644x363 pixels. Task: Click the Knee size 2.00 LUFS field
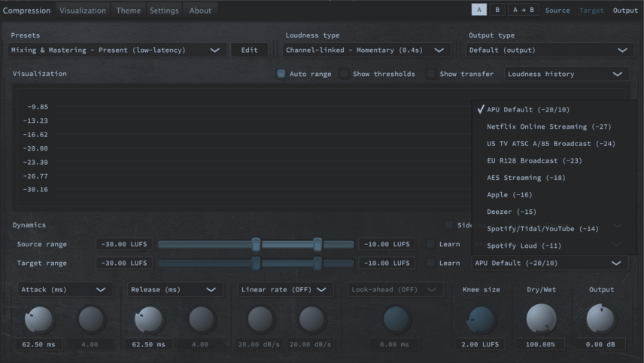480,344
